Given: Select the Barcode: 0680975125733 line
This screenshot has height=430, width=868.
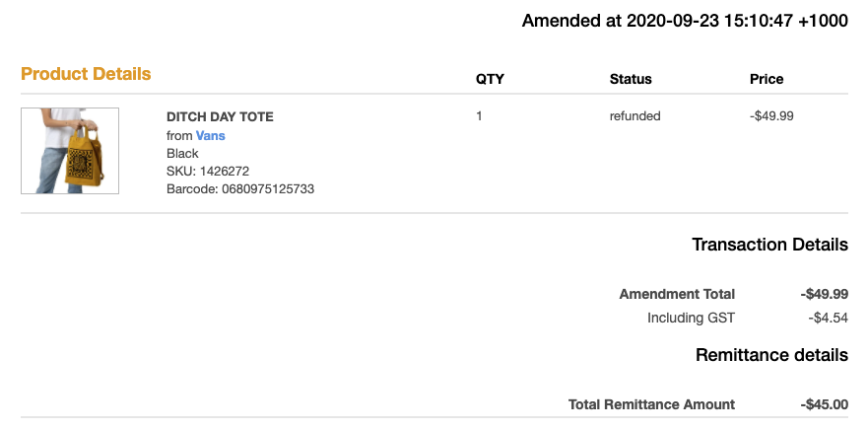Looking at the screenshot, I should pos(240,189).
